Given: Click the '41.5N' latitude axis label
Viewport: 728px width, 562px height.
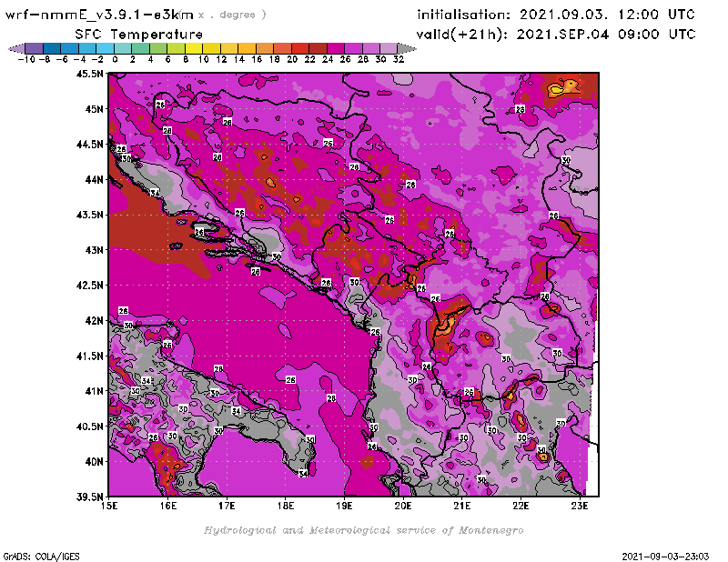Looking at the screenshot, I should pyautogui.click(x=89, y=356).
